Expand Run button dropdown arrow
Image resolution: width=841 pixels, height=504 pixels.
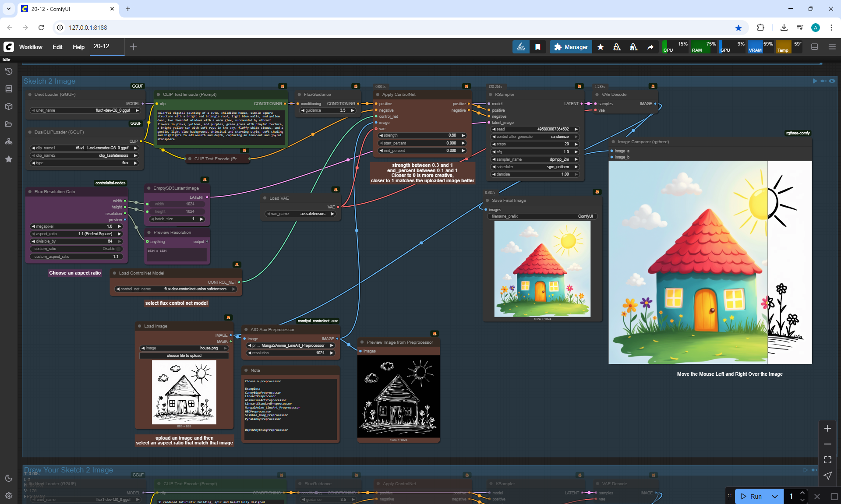pos(775,496)
